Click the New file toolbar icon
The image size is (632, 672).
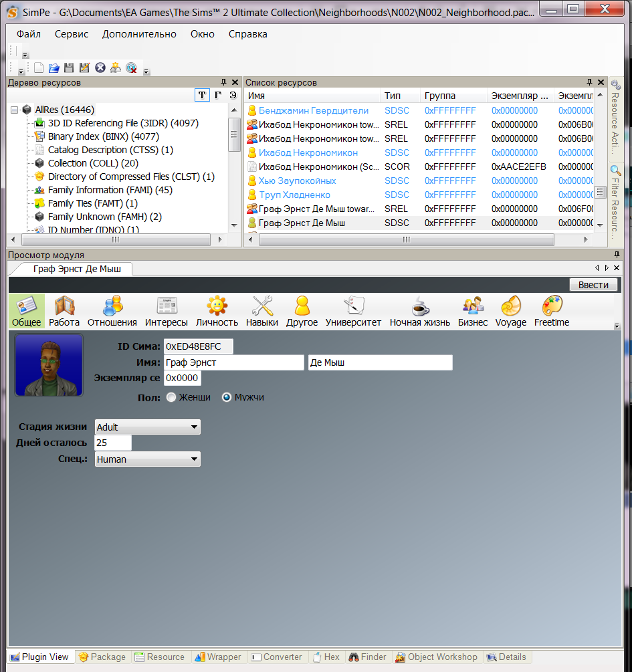tap(39, 68)
